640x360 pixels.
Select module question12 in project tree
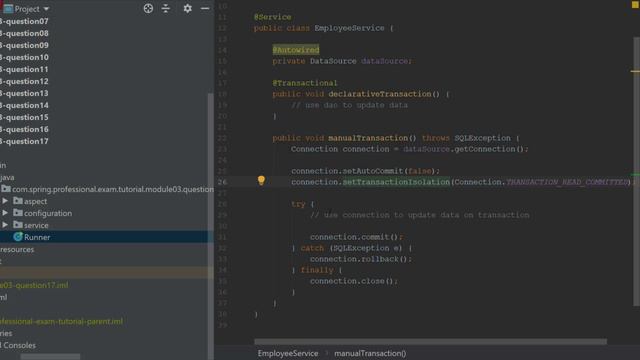[x=24, y=81]
